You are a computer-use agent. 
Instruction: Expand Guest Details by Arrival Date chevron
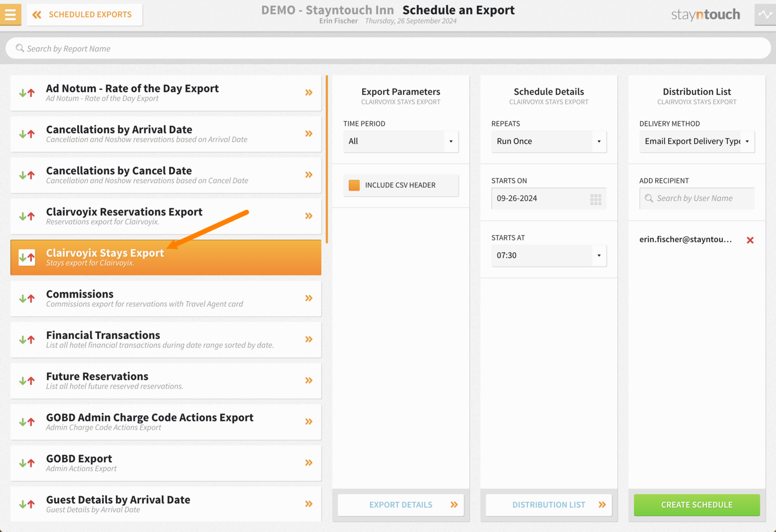309,504
